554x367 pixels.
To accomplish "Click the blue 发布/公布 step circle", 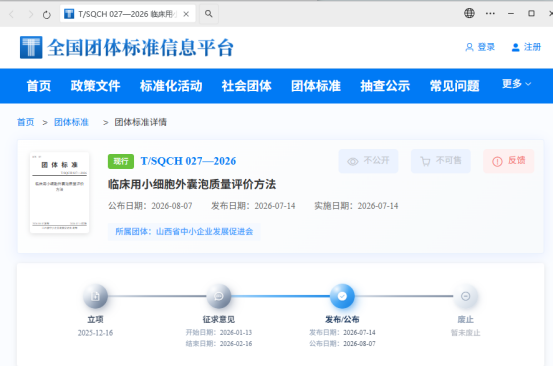I will click(342, 296).
